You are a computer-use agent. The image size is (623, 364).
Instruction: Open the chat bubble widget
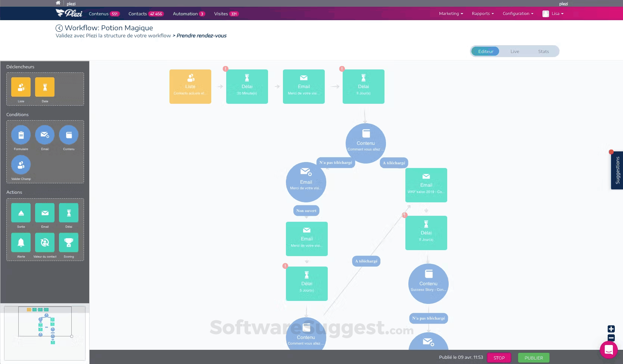[x=609, y=350]
